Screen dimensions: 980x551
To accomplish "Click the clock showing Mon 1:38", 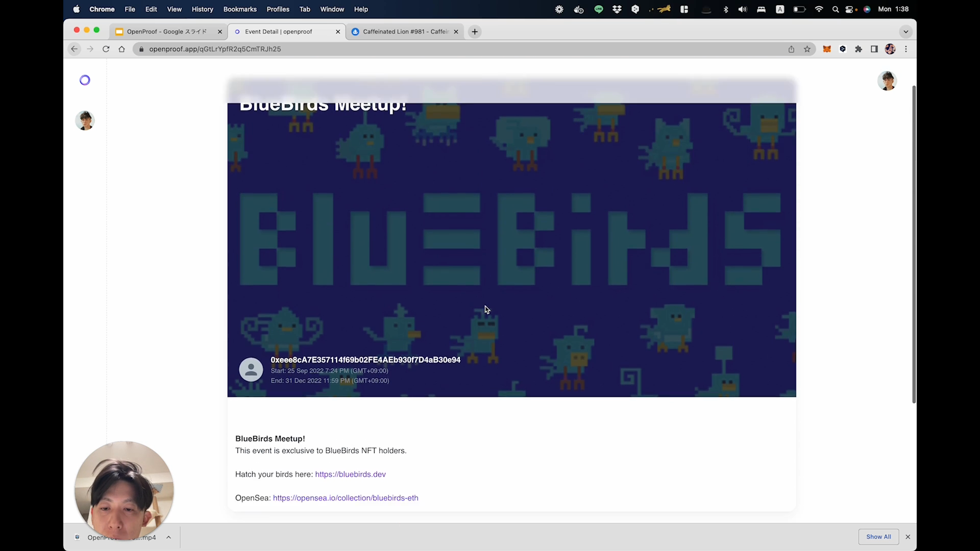I will coord(893,9).
